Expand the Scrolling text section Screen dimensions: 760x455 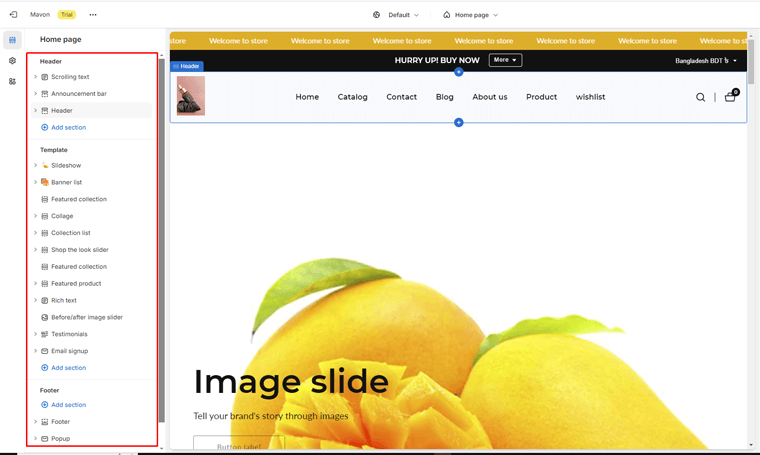[x=35, y=77]
